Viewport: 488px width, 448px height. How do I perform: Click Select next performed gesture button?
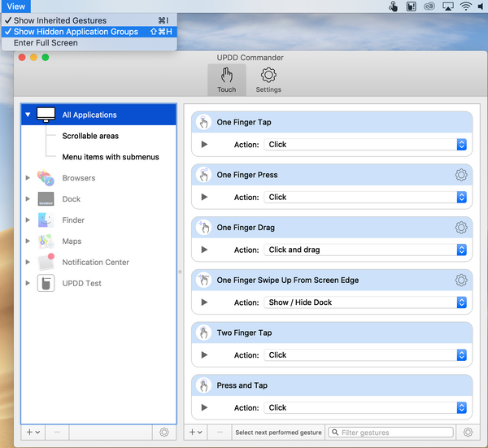(x=278, y=433)
